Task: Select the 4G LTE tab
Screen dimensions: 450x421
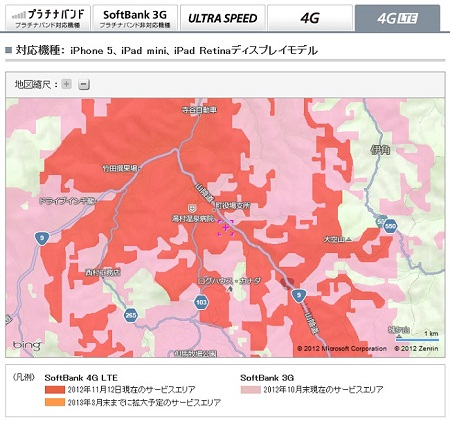Action: 397,18
